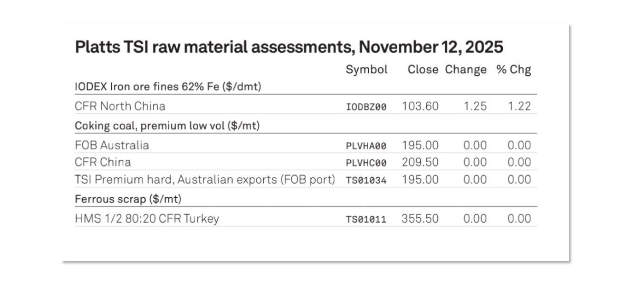644x286 pixels.
Task: Click the Ferrous scrap section heading
Action: click(128, 199)
